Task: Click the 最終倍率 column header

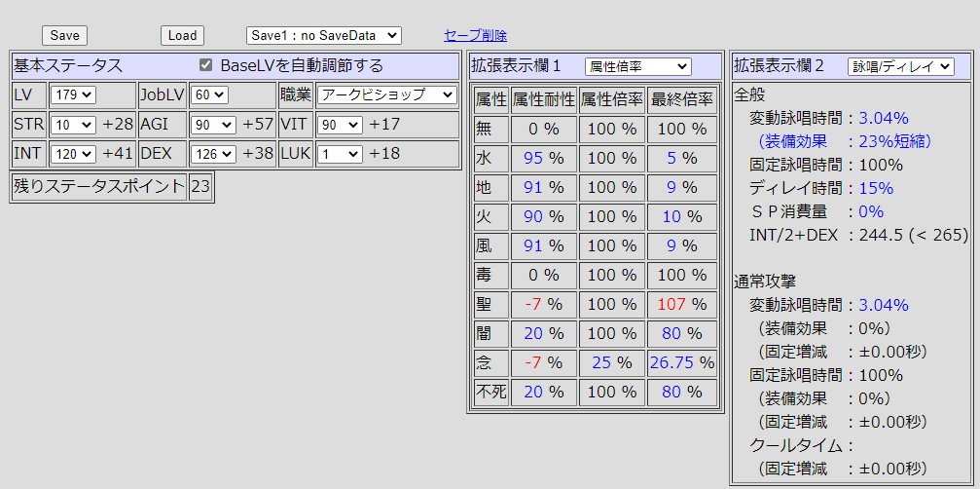Action: click(x=681, y=98)
